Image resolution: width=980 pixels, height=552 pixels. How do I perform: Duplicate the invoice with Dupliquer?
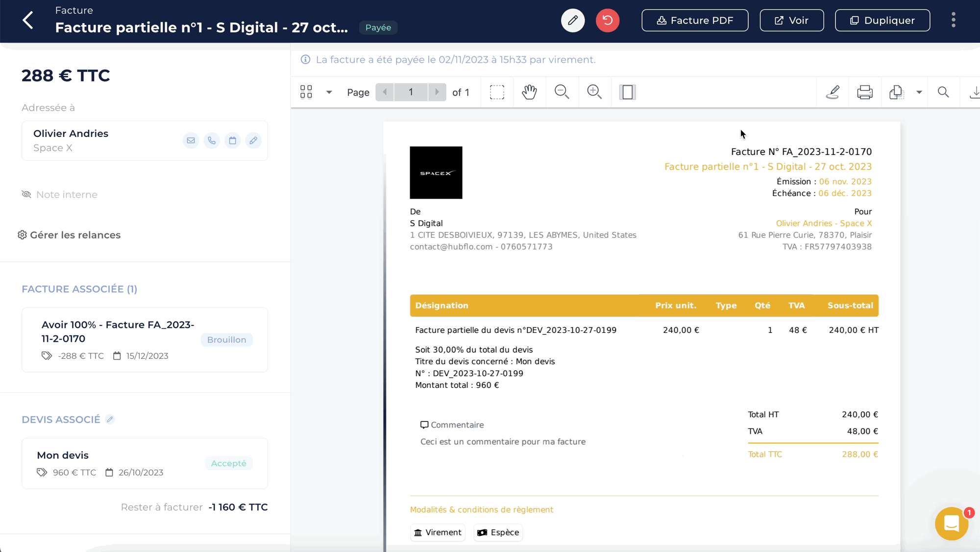pyautogui.click(x=882, y=21)
